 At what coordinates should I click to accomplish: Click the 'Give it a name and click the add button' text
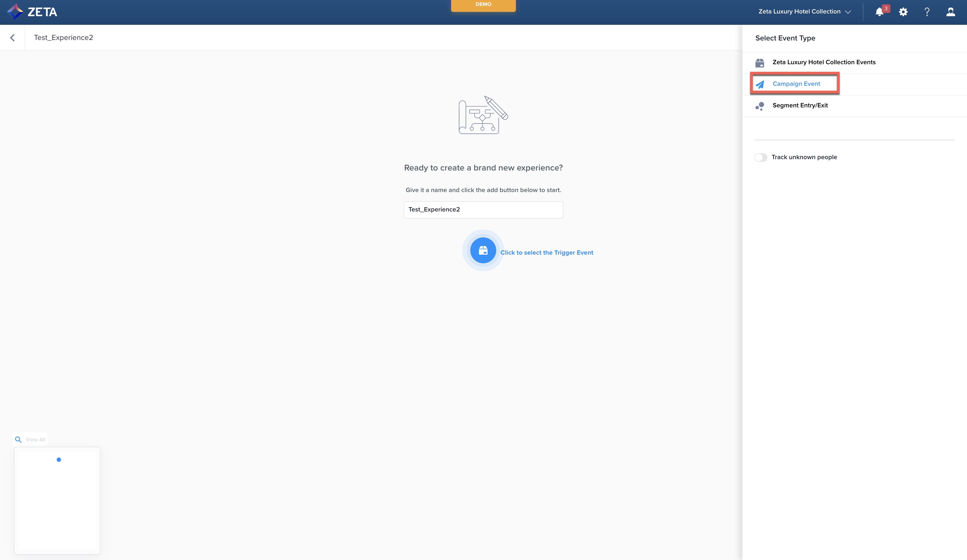tap(483, 190)
